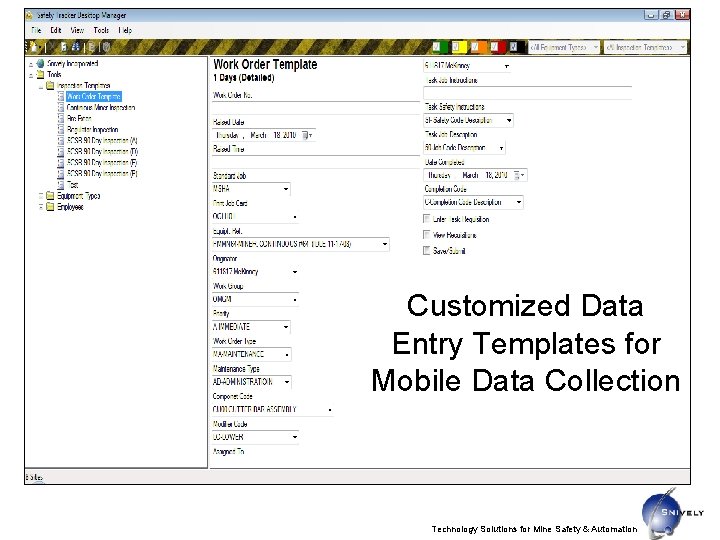Screen dimensions: 720x540
Task: Click the Employees folder icon
Action: [50, 207]
